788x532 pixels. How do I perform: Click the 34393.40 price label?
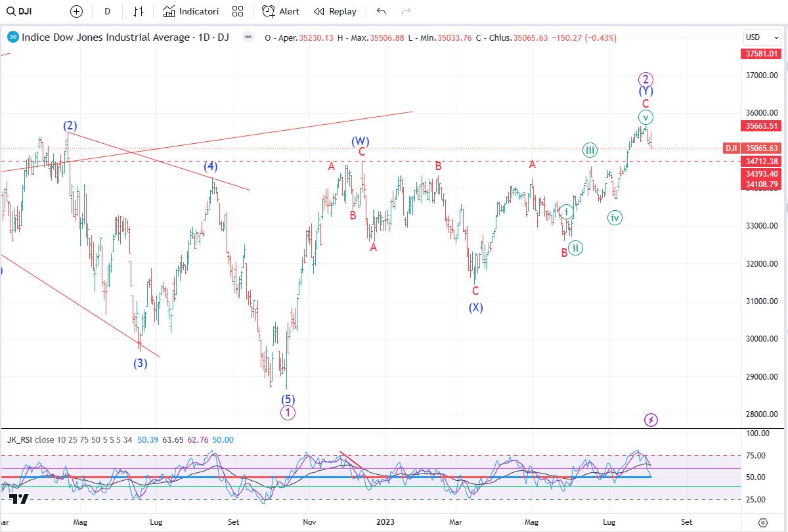(762, 174)
